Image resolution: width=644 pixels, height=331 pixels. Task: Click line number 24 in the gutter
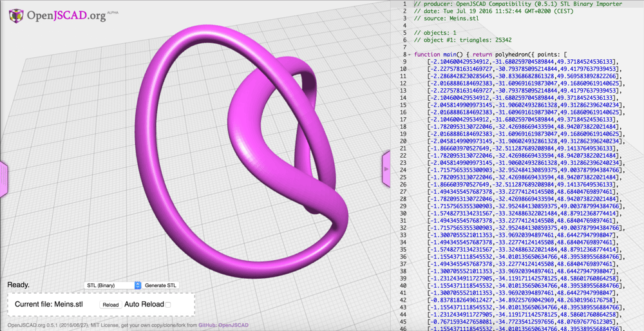coord(403,169)
